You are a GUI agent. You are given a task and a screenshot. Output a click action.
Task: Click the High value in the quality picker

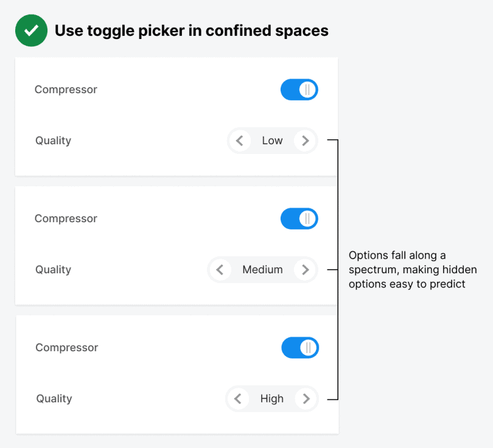271,399
